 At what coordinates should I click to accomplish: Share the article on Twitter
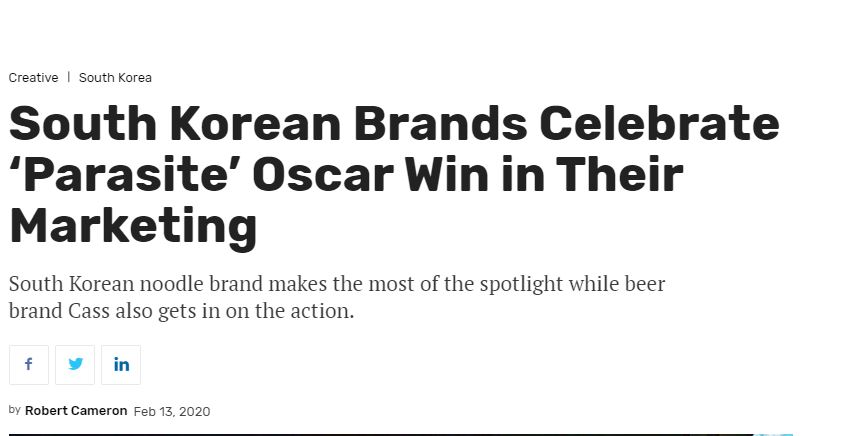click(75, 365)
